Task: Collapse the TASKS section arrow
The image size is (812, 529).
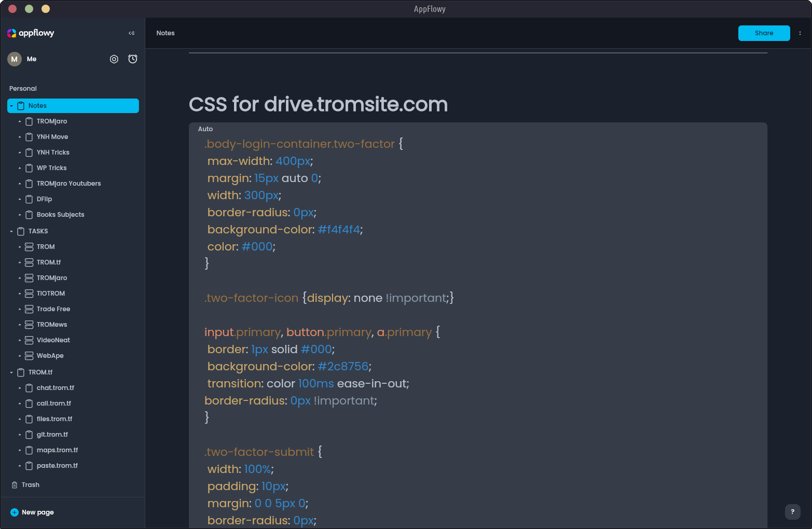Action: (x=11, y=231)
